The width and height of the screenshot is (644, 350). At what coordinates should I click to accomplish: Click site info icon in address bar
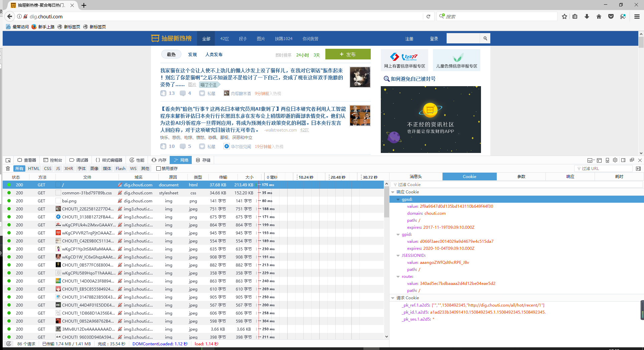click(19, 16)
